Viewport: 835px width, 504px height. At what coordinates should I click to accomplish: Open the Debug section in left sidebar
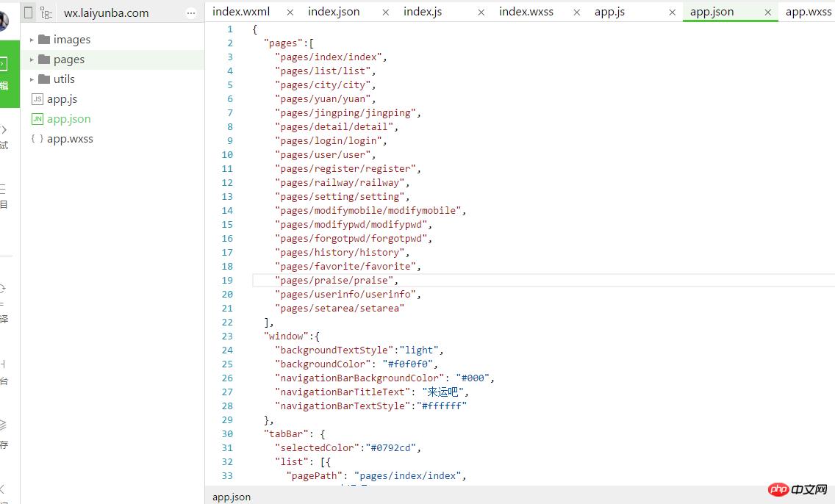coord(4,136)
